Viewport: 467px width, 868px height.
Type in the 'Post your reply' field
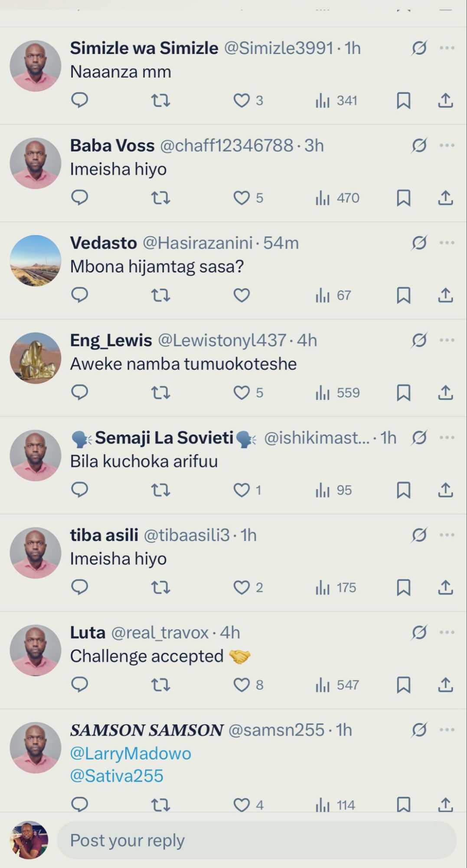coord(256,840)
